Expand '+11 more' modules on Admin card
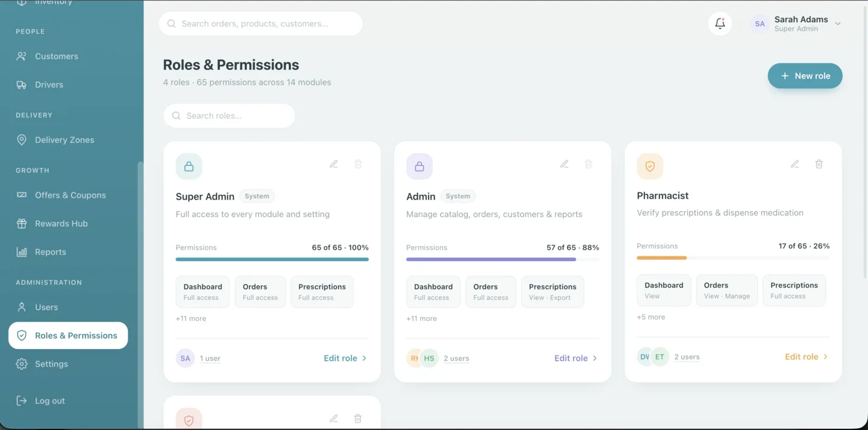 click(421, 318)
